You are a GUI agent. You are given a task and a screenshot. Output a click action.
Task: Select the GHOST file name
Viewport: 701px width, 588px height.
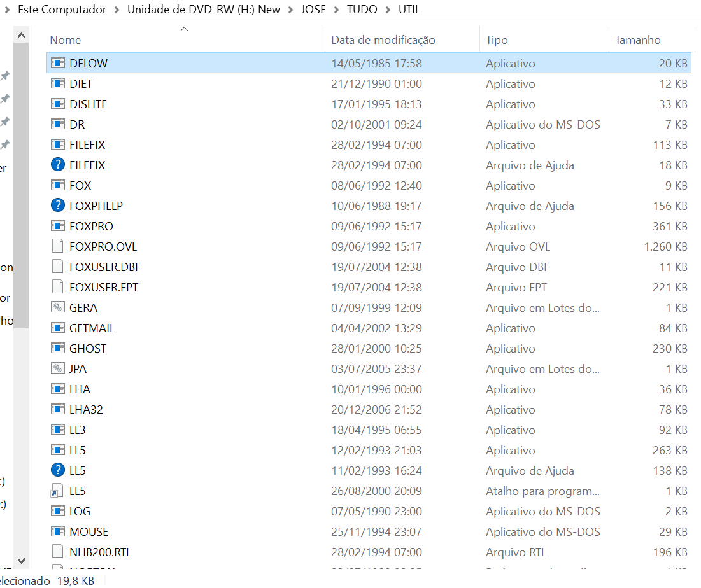tap(88, 349)
